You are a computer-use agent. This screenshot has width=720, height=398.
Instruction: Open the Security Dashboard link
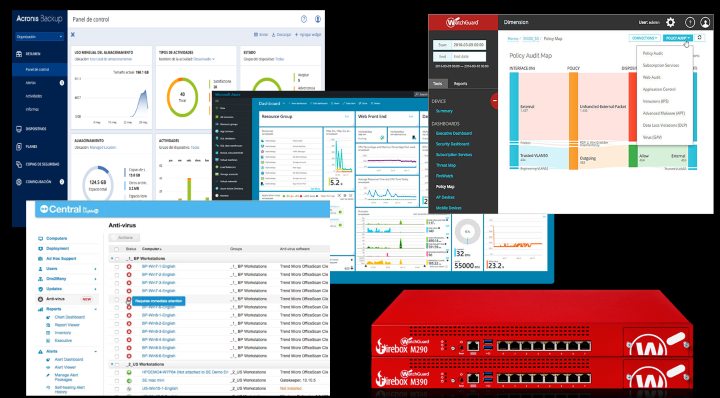pos(452,144)
